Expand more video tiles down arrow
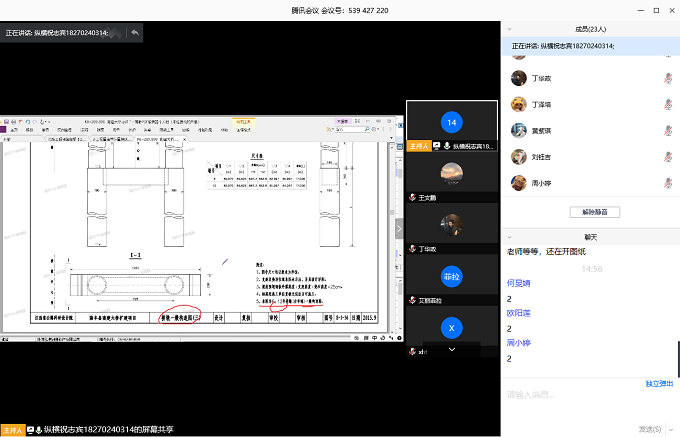680x437 pixels. (452, 350)
